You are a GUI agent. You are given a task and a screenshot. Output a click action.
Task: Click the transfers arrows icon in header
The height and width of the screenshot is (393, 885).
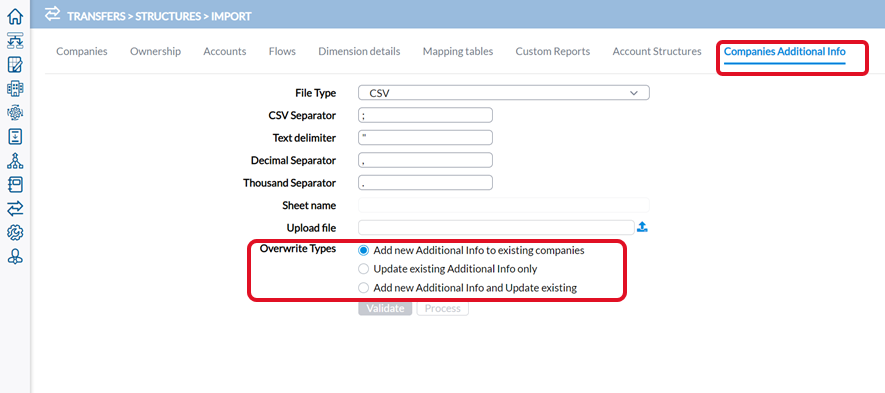(52, 14)
